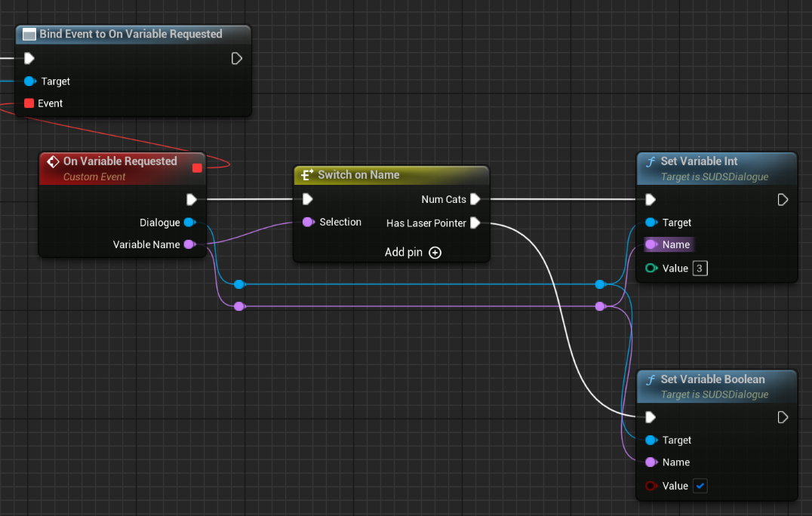Uncheck the Value checkbox on Set Variable Boolean

pyautogui.click(x=700, y=486)
